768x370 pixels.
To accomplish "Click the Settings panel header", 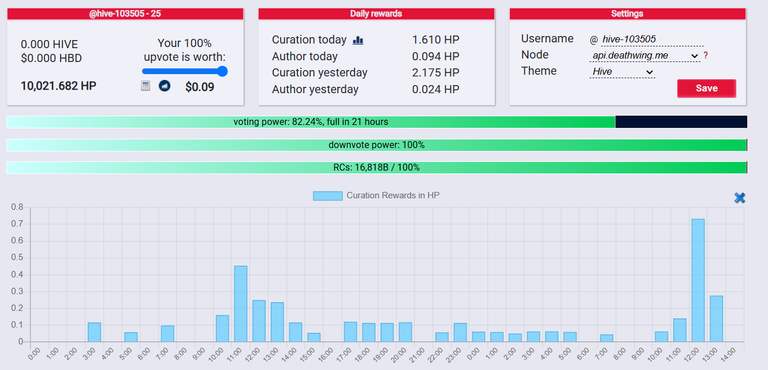I will click(627, 14).
